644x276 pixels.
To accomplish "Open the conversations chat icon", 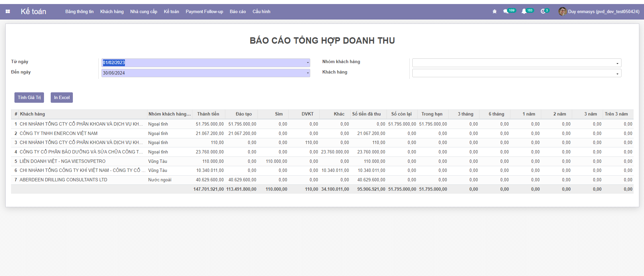I will [x=506, y=11].
